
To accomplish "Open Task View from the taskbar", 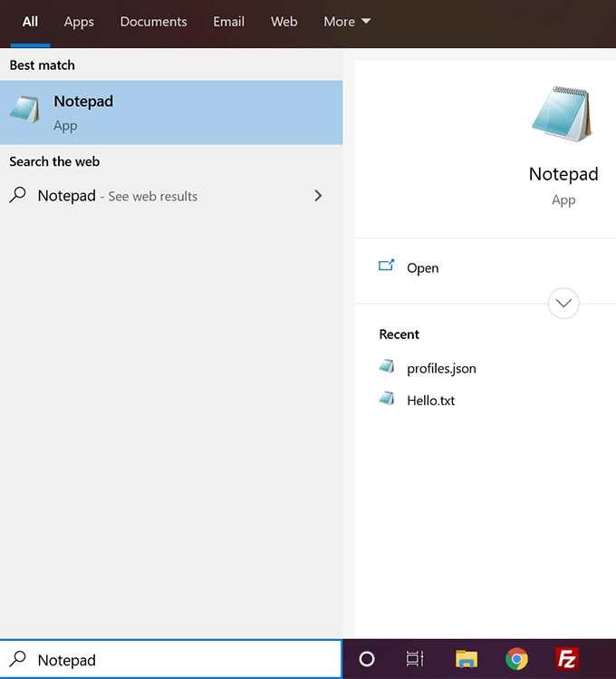I will coord(415,659).
